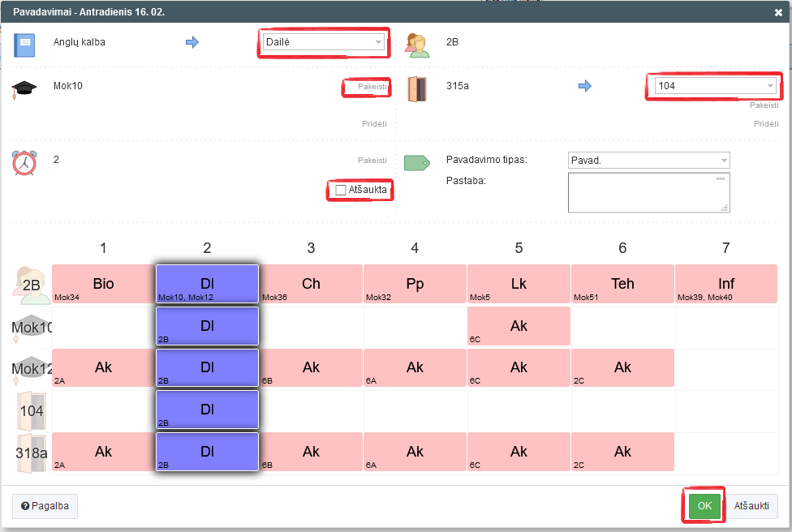The height and width of the screenshot is (532, 792).
Task: Select the Bio lesson in 2B row
Action: tap(103, 284)
